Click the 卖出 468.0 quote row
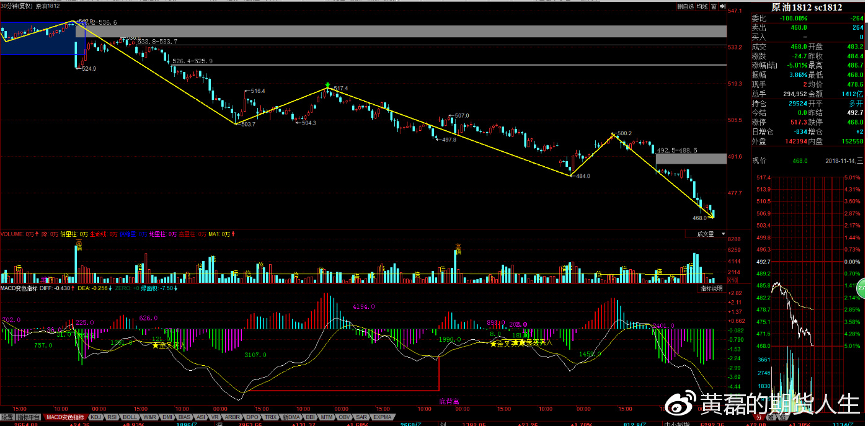This screenshot has height=426, width=868. point(807,28)
